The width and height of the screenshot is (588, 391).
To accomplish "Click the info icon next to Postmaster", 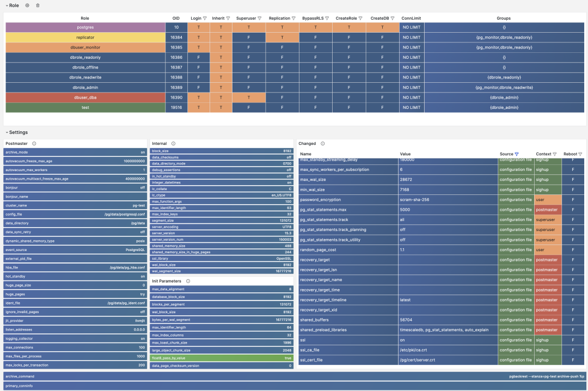I will pos(34,143).
